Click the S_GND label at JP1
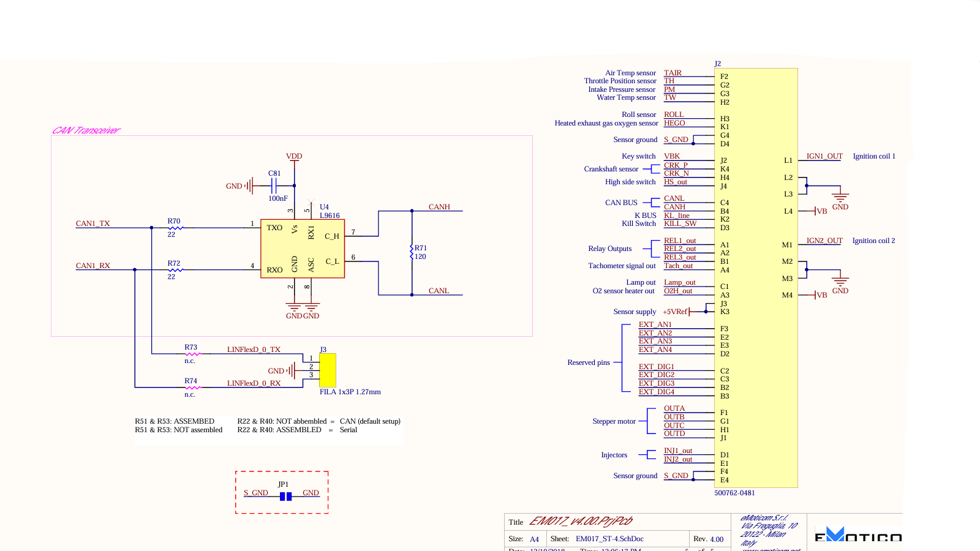980x551 pixels. [255, 493]
